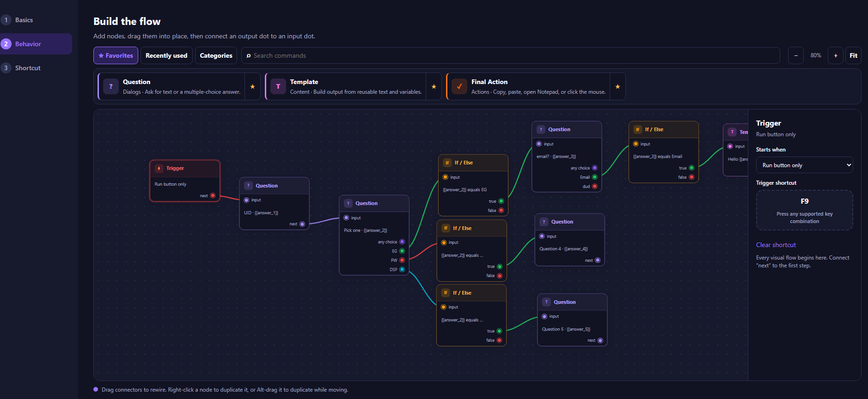Click the Question card's question-mark icon
The width and height of the screenshot is (868, 399).
click(x=111, y=86)
